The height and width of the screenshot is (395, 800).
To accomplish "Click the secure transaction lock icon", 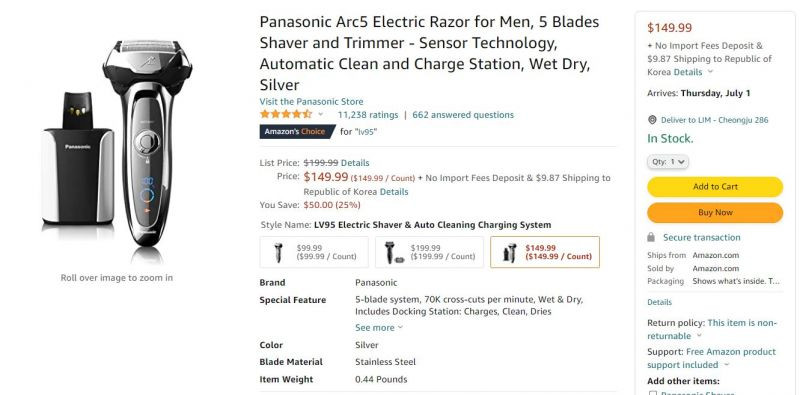I will coord(651,237).
